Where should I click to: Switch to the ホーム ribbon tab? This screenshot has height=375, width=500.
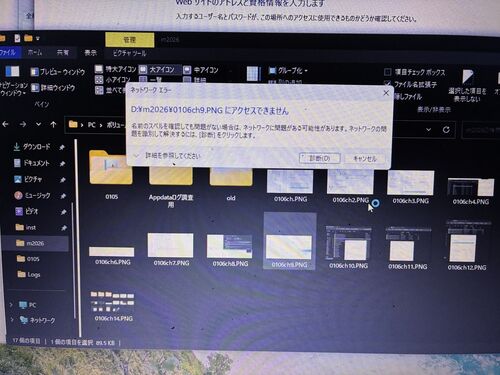(35, 52)
